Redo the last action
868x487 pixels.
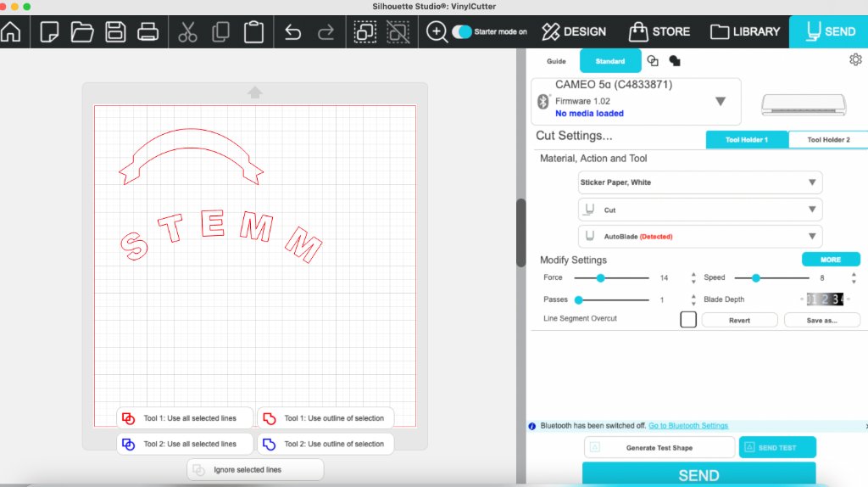(x=325, y=32)
